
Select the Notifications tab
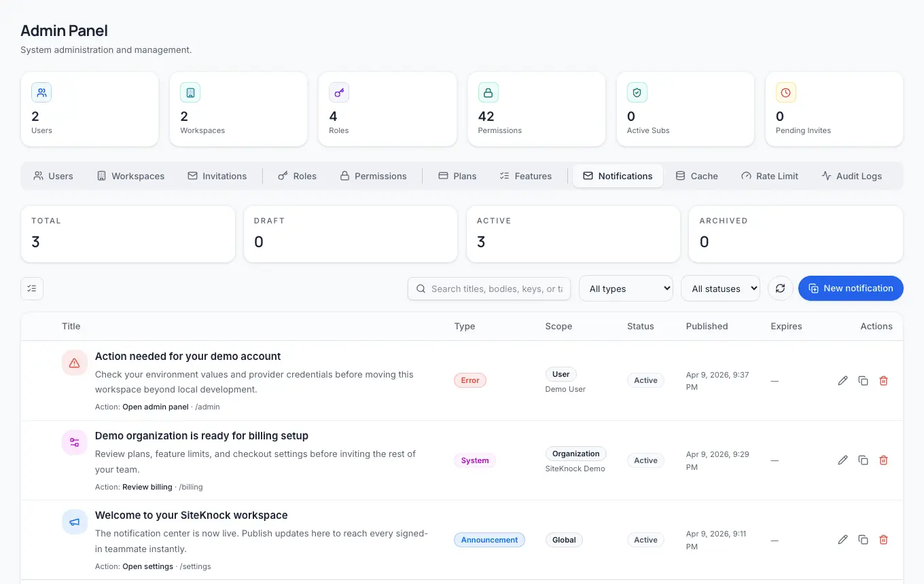(618, 176)
